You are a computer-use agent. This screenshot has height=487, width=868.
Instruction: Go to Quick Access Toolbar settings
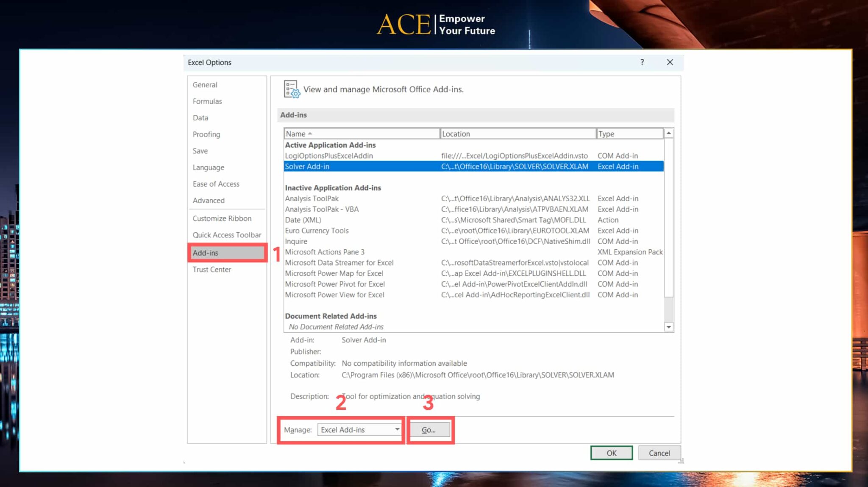click(x=227, y=234)
